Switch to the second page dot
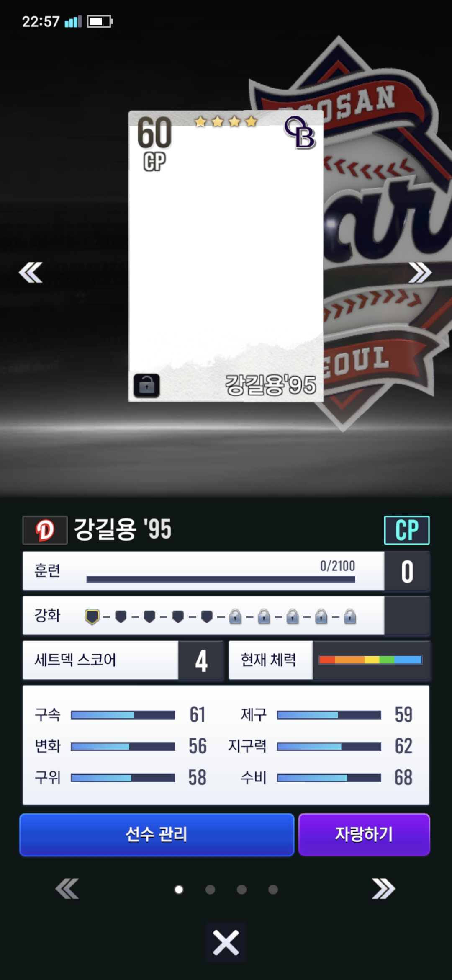This screenshot has width=452, height=980. coord(210,890)
